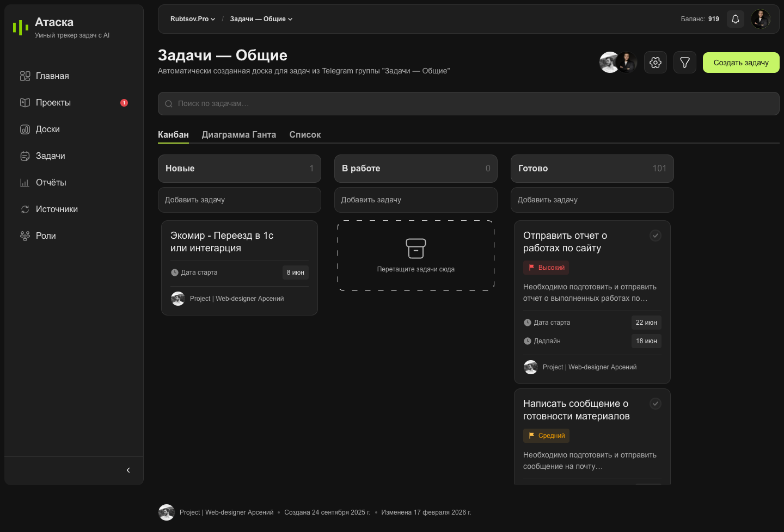Open the Экомир - Переезд в 1с card

pos(240,268)
